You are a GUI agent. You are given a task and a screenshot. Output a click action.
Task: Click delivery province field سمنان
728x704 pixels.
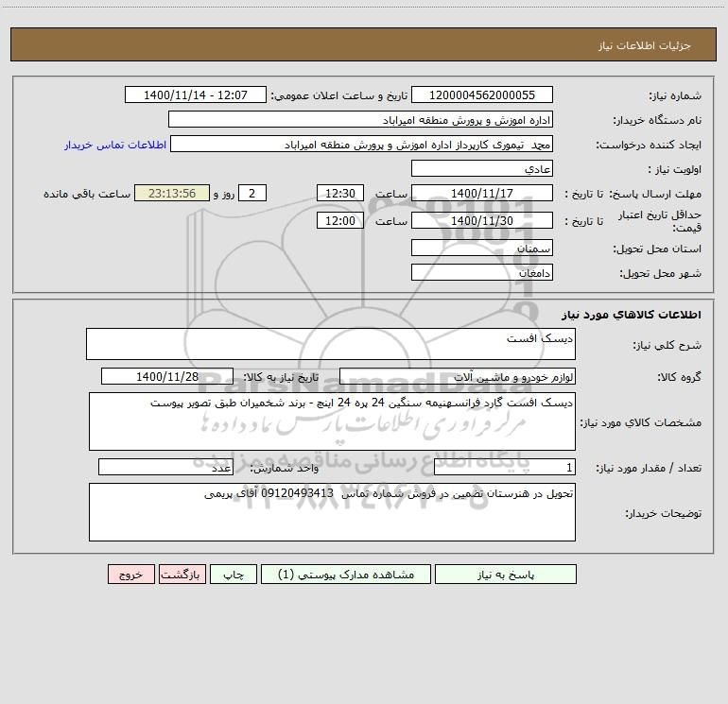[x=482, y=248]
